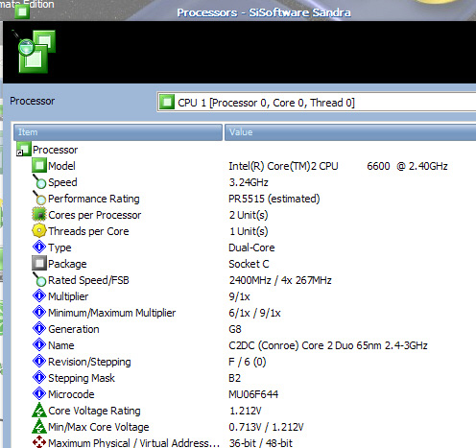Click the Maximum Physical / Virtual Address red icon
Image resolution: width=476 pixels, height=448 pixels.
pos(39,442)
